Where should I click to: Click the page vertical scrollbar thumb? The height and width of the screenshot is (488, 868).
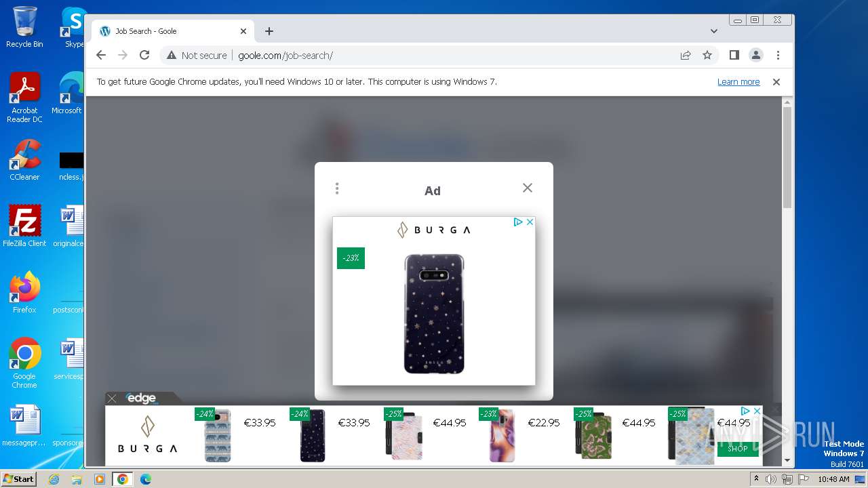(x=787, y=157)
